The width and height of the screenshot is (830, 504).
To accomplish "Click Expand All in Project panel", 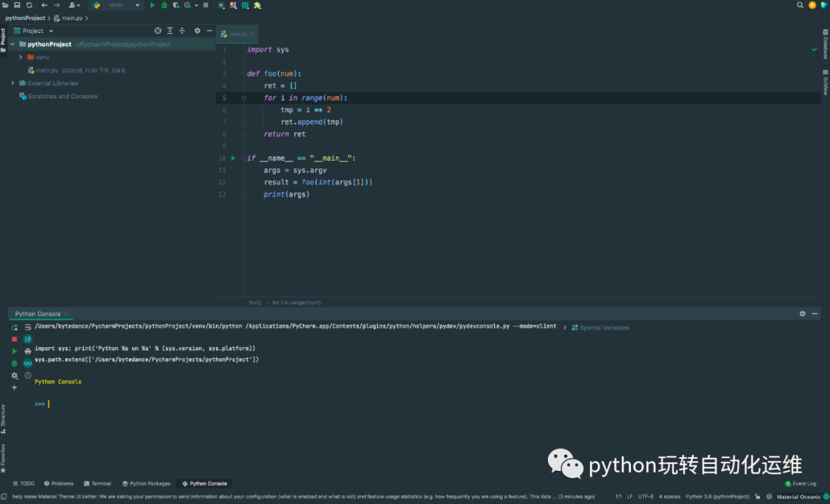I will (170, 31).
